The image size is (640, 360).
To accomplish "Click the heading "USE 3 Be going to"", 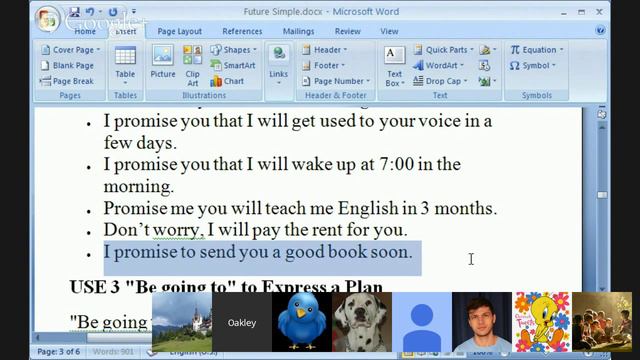I will (226, 287).
